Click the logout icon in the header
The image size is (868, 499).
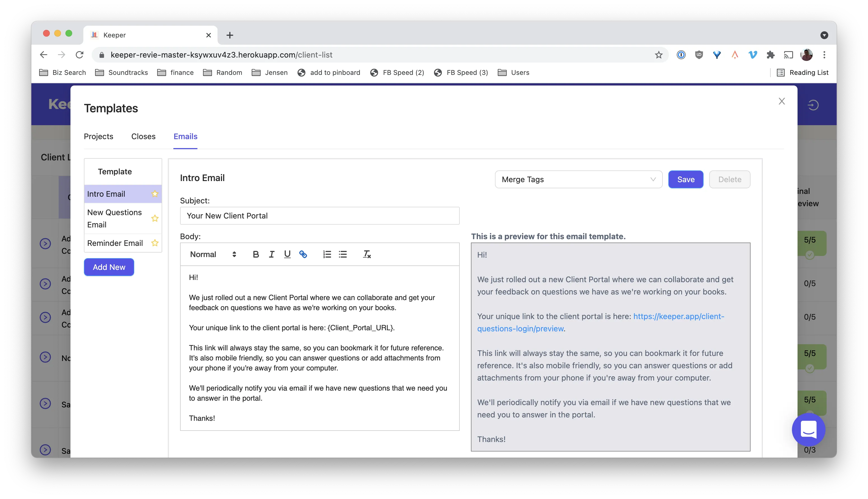(813, 105)
